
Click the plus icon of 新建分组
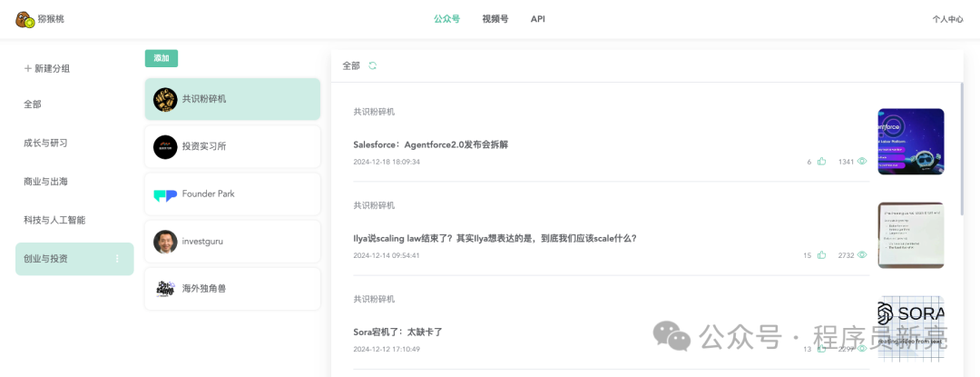click(27, 68)
